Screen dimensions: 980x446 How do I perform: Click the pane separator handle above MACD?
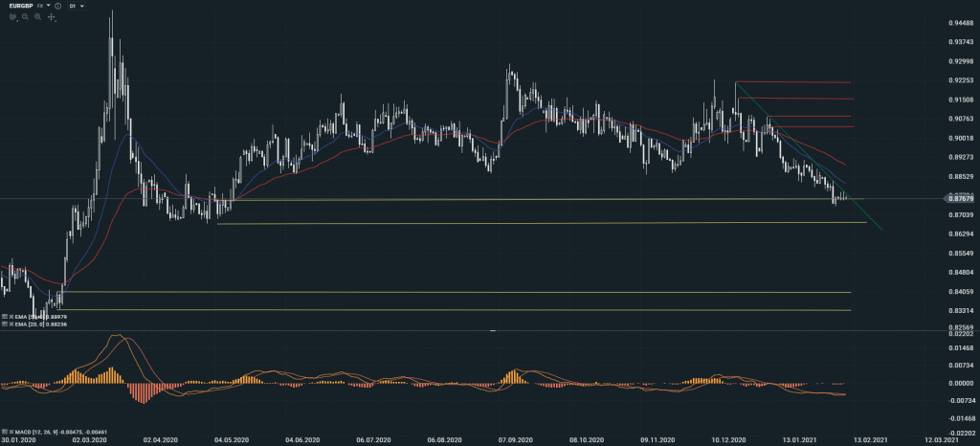[x=493, y=330]
